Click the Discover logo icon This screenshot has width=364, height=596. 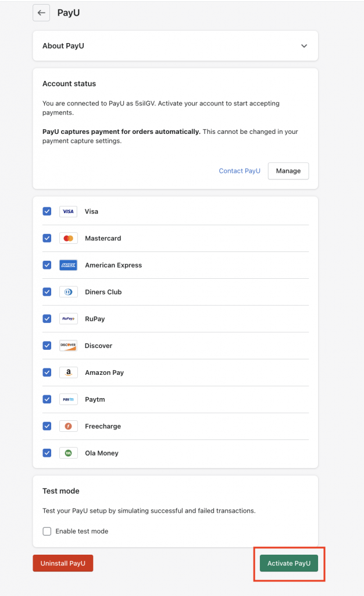click(x=68, y=346)
